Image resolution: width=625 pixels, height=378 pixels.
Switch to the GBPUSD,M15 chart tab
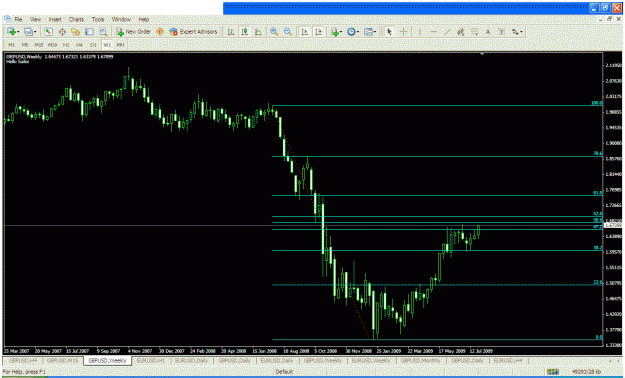click(x=62, y=360)
